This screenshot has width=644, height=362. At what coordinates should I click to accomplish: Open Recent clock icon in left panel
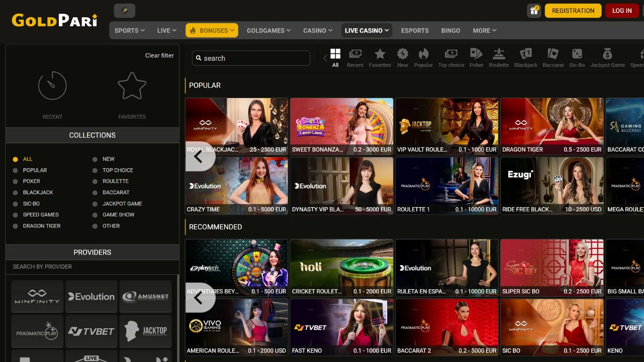click(52, 86)
